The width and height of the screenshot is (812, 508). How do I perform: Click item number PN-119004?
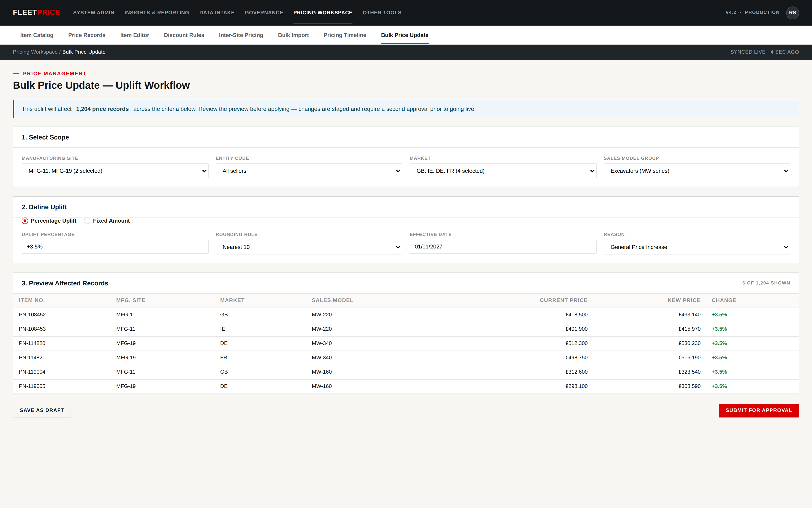(x=32, y=372)
